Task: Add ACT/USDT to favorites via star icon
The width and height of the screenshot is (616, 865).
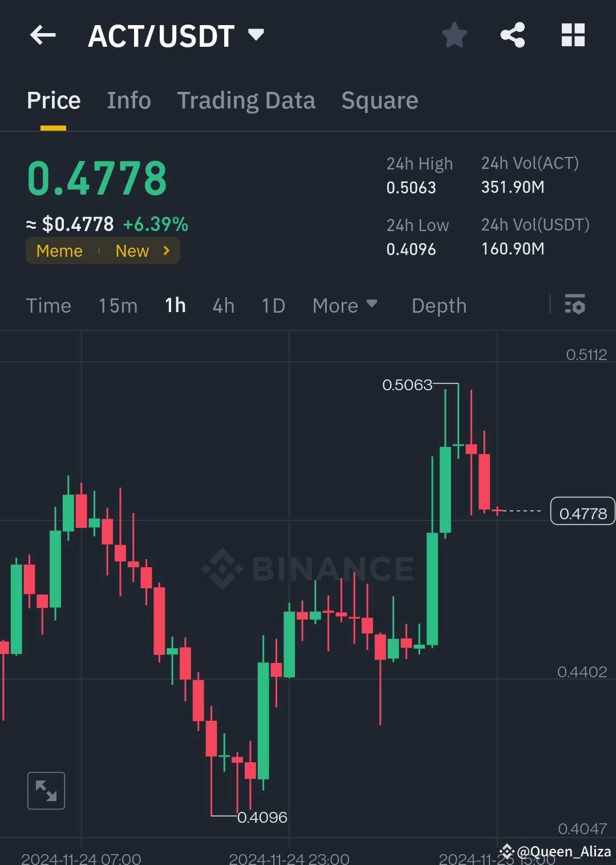Action: 455,35
